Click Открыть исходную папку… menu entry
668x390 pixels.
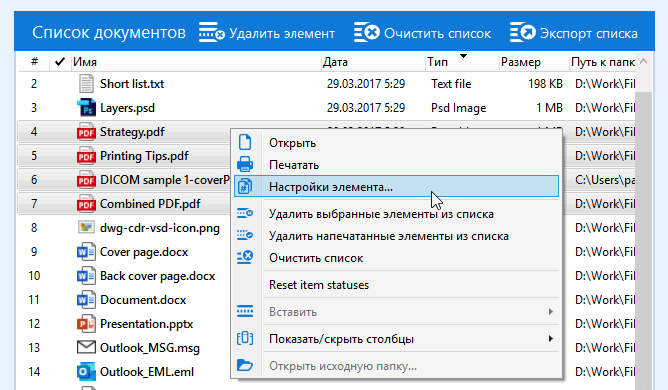click(396, 366)
